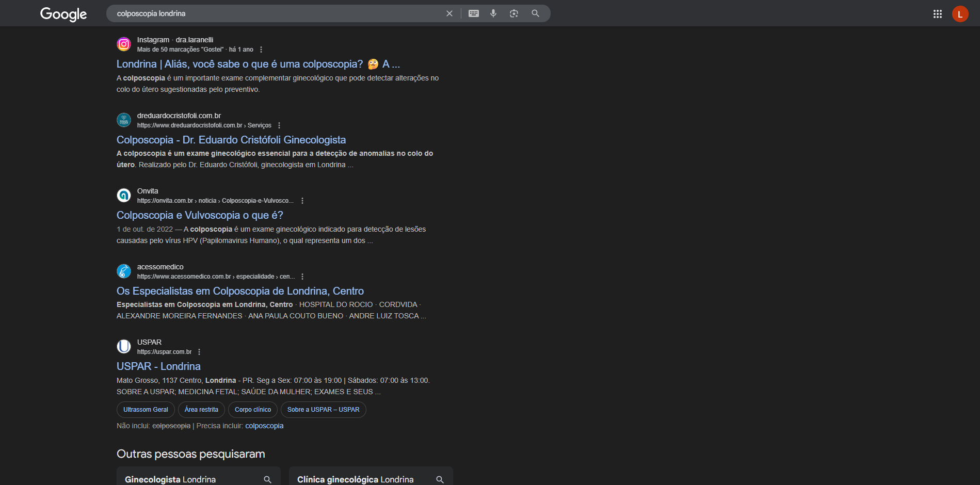Click the Google logo

tap(63, 14)
